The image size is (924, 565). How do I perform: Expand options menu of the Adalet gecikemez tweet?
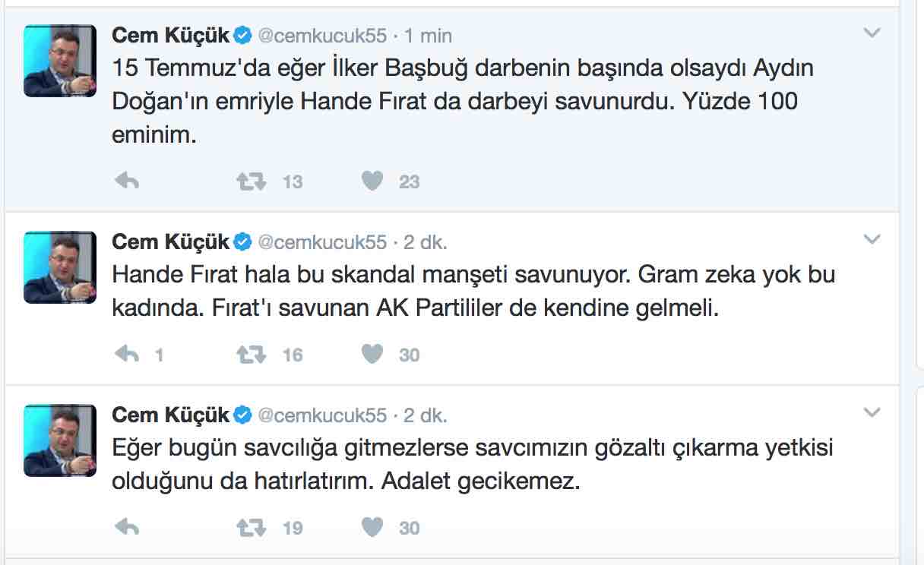[872, 413]
